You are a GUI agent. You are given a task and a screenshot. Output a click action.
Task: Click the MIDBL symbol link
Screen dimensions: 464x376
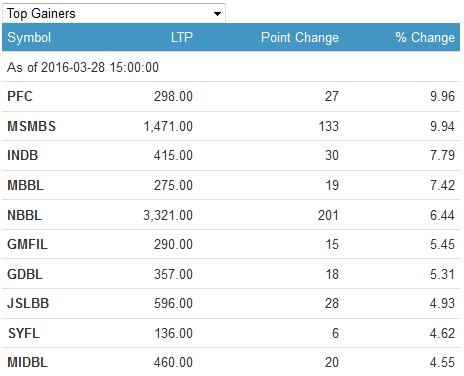click(27, 362)
